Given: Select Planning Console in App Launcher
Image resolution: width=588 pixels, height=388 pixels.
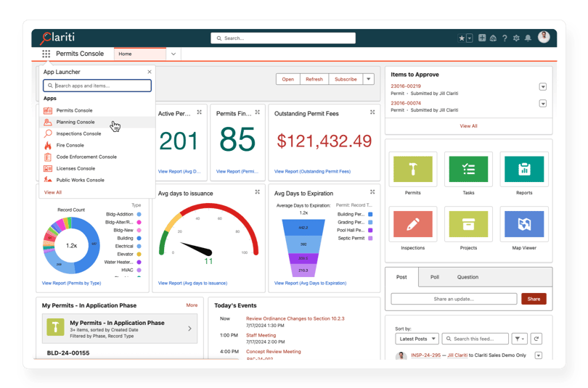Looking at the screenshot, I should (75, 122).
